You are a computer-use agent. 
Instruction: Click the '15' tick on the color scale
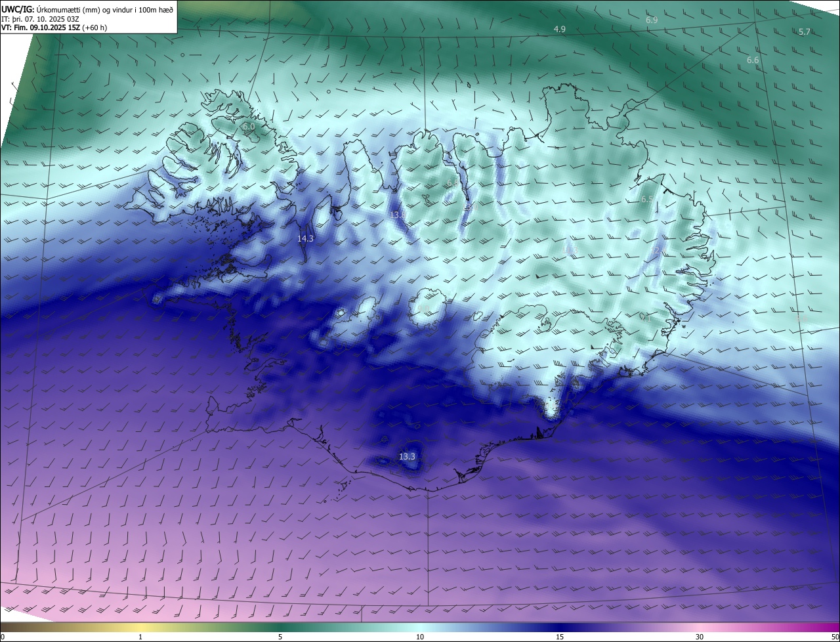click(560, 637)
